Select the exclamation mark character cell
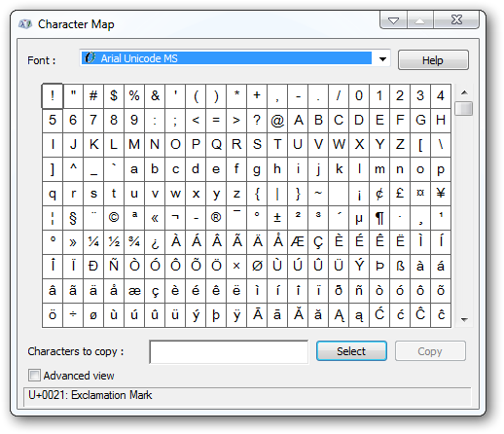The image size is (504, 434). tap(53, 96)
